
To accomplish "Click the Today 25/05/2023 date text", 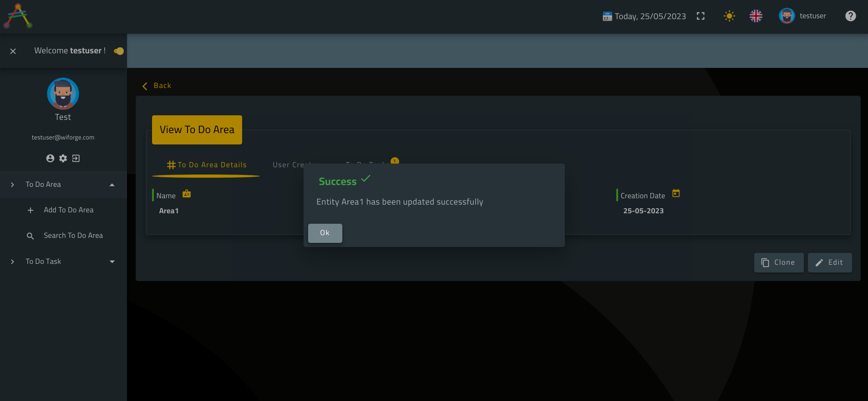I will point(650,16).
